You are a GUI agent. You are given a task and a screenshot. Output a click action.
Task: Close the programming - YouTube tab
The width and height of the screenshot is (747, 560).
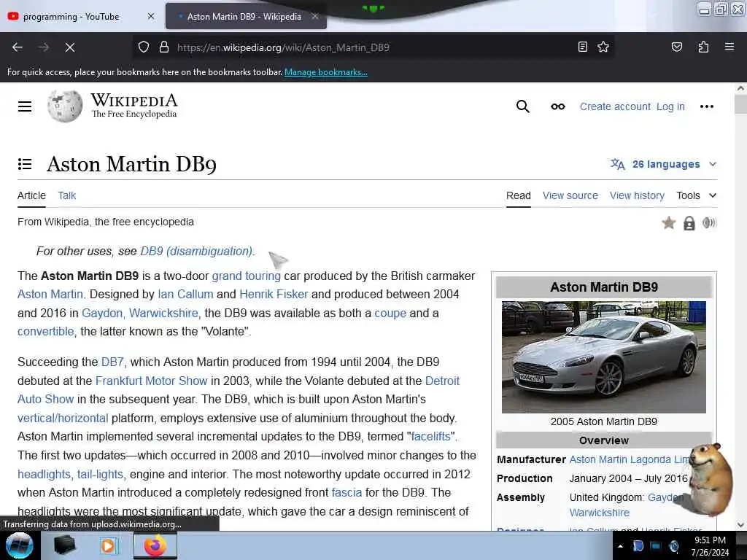click(x=150, y=16)
